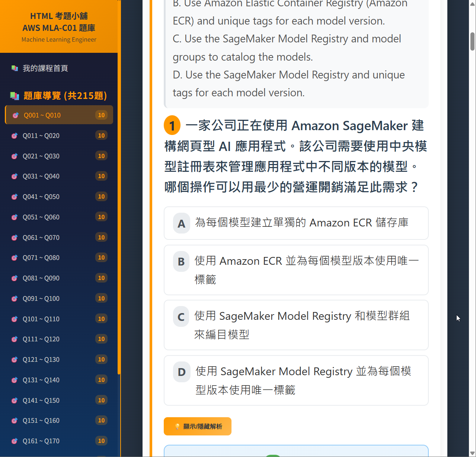Choose answer D: Model Registry 唯一標籤
The image size is (476, 457).
tap(296, 380)
